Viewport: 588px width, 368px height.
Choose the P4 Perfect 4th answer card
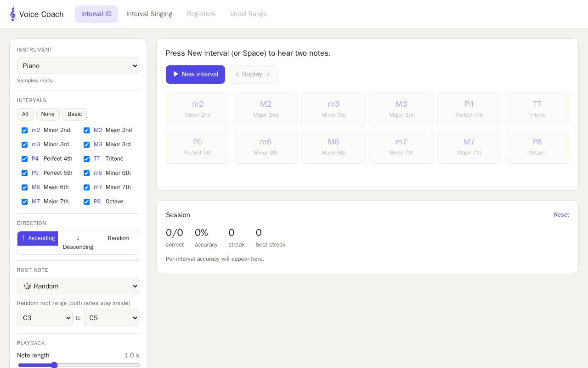[469, 109]
